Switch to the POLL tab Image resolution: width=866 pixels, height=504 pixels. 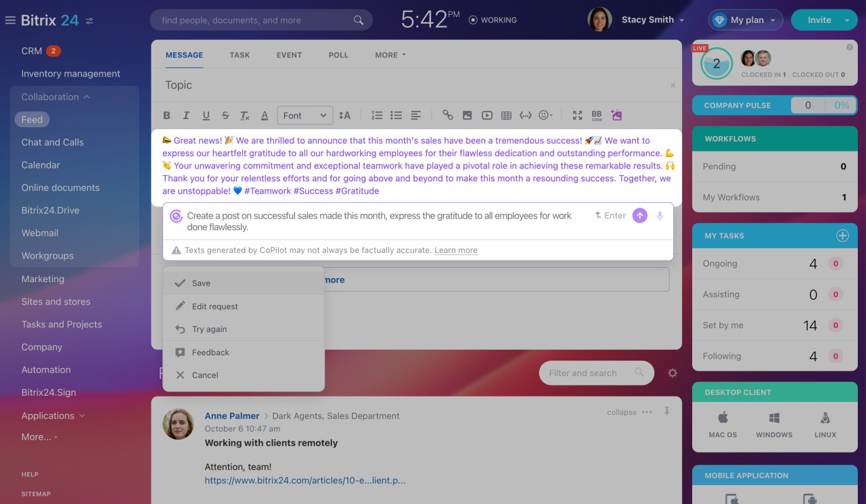click(x=338, y=55)
